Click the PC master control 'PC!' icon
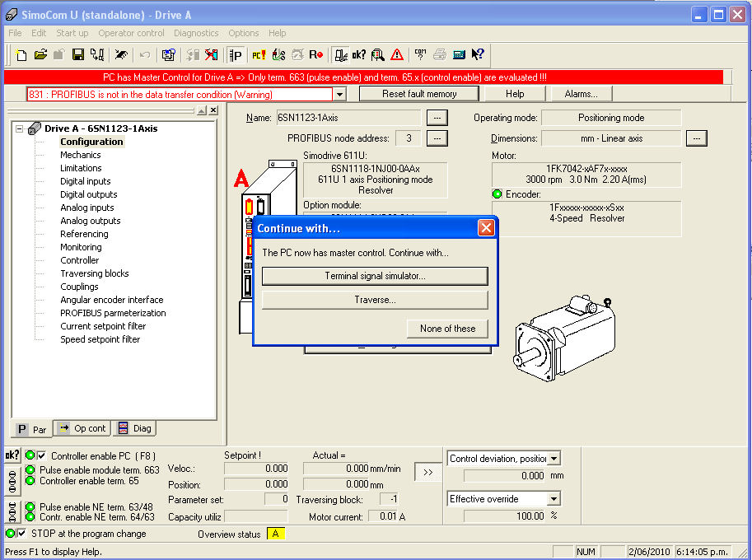The height and width of the screenshot is (560, 752). pos(259,55)
